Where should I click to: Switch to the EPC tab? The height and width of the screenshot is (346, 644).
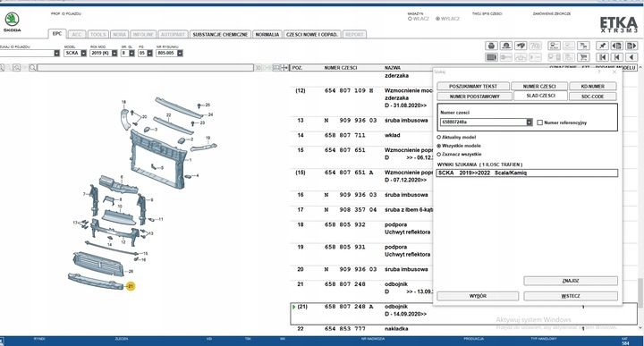pyautogui.click(x=57, y=34)
